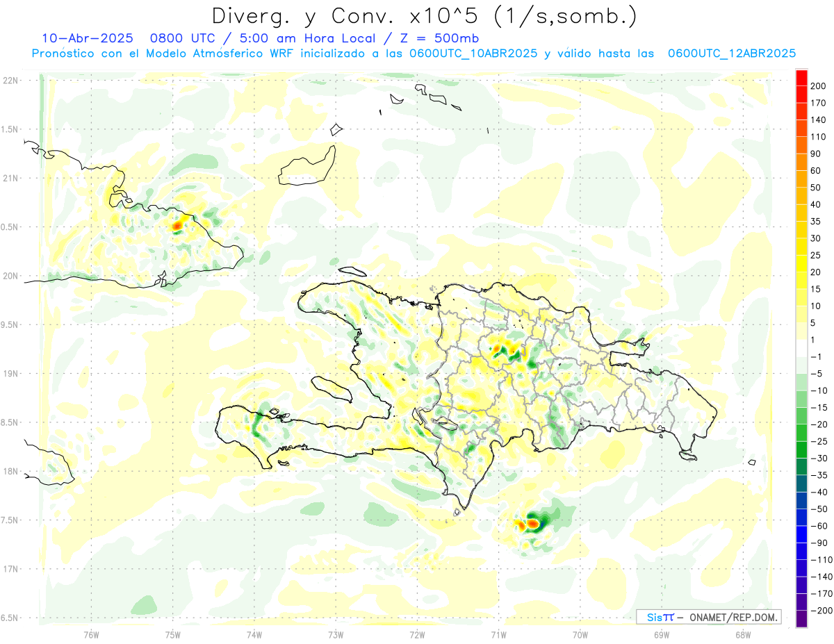Click the "0600UTC_12ABR2025" valid-until time
The height and width of the screenshot is (644, 834).
point(731,53)
